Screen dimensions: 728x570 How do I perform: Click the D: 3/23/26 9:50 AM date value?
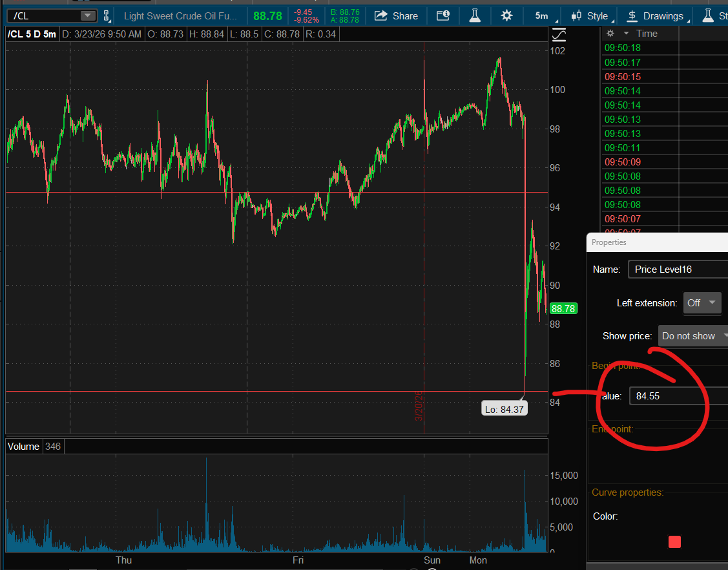coord(101,34)
